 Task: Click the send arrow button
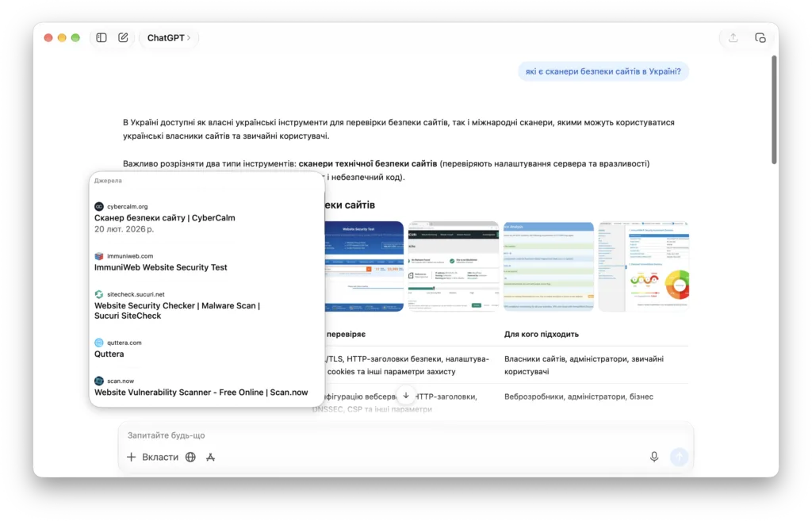coord(679,457)
